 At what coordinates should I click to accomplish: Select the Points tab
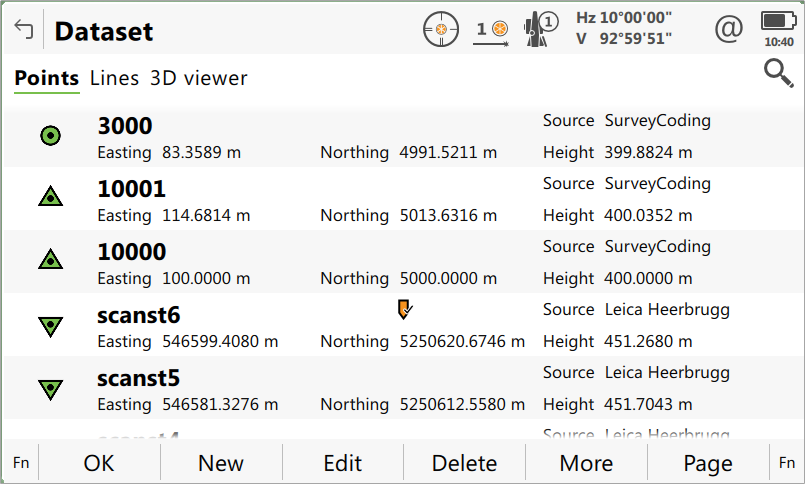[x=46, y=78]
